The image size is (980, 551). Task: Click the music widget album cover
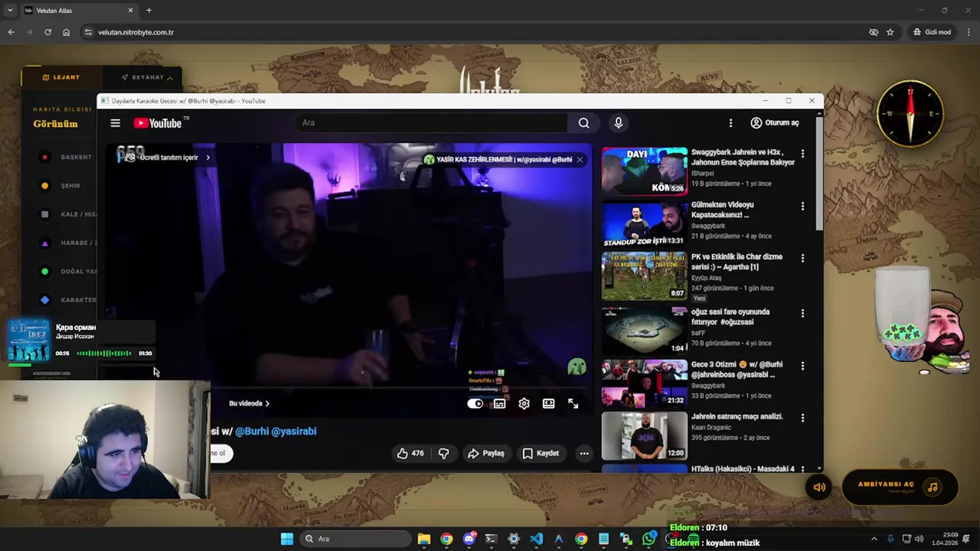pyautogui.click(x=28, y=341)
